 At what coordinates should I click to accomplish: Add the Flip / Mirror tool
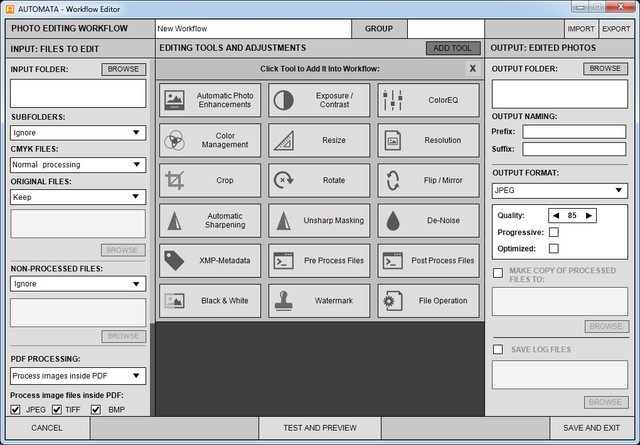tap(428, 180)
